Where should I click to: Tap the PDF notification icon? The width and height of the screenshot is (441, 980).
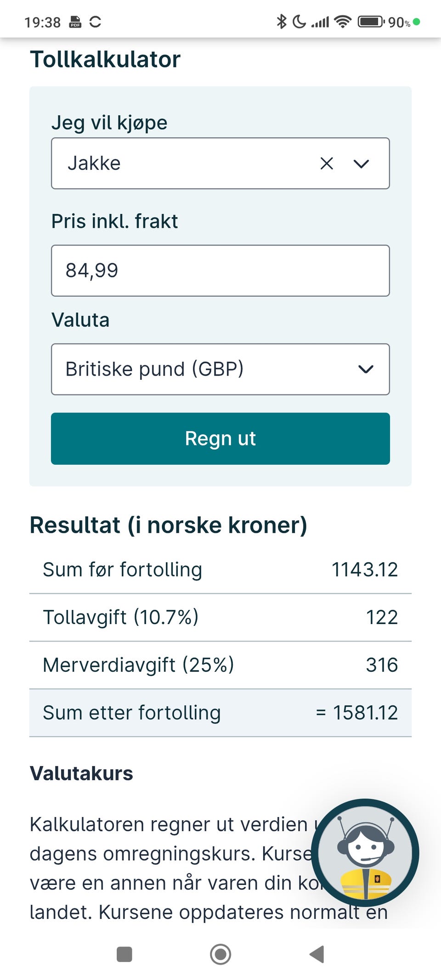click(75, 22)
